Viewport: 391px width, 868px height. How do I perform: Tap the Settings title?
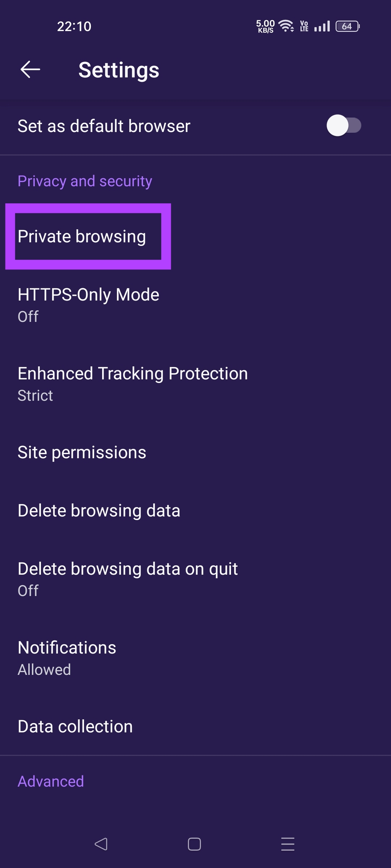click(x=118, y=70)
